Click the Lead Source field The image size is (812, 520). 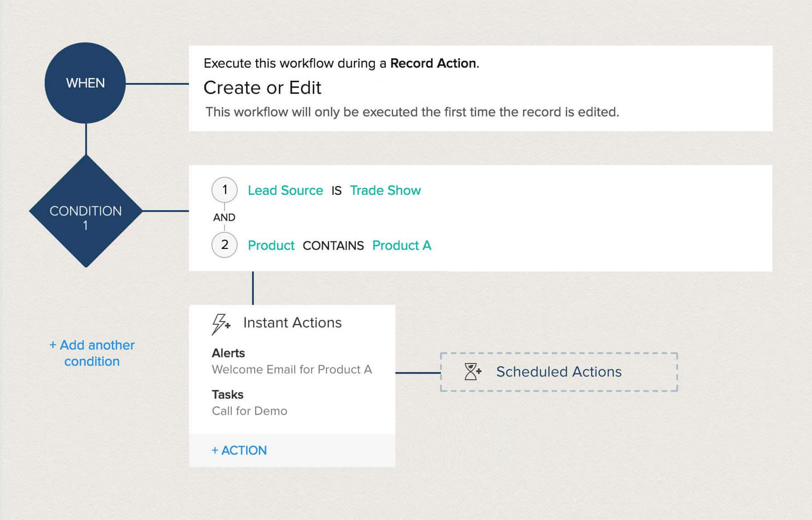(285, 190)
